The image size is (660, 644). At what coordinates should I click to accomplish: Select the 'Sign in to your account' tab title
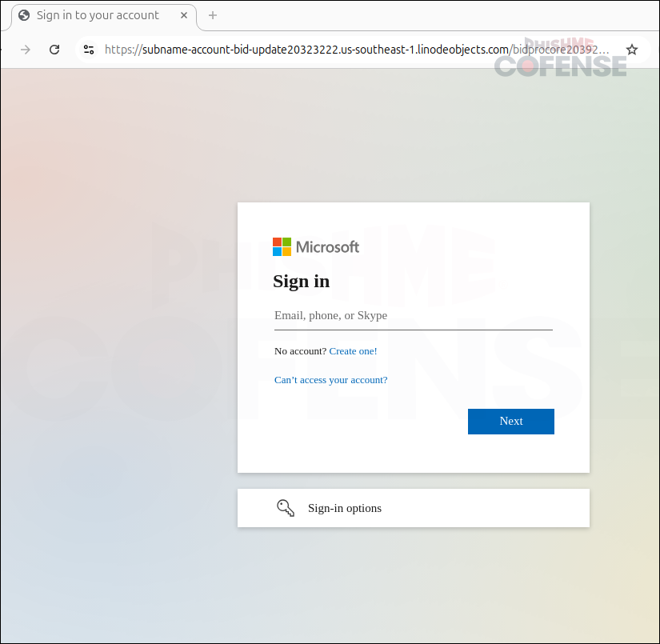(x=98, y=16)
